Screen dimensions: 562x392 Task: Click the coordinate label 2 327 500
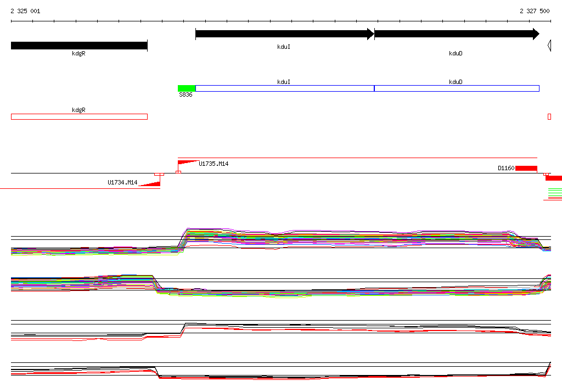(x=535, y=11)
